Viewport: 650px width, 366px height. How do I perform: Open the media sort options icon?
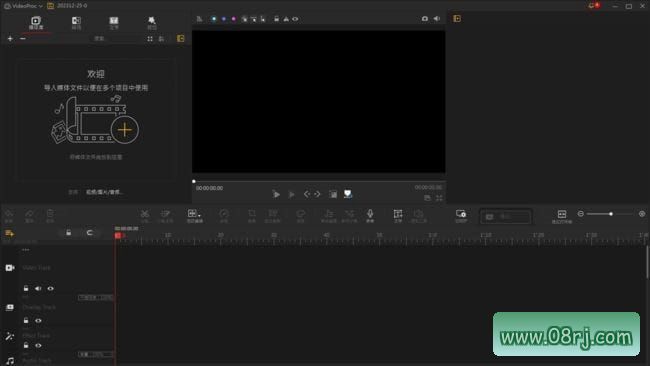tap(161, 39)
